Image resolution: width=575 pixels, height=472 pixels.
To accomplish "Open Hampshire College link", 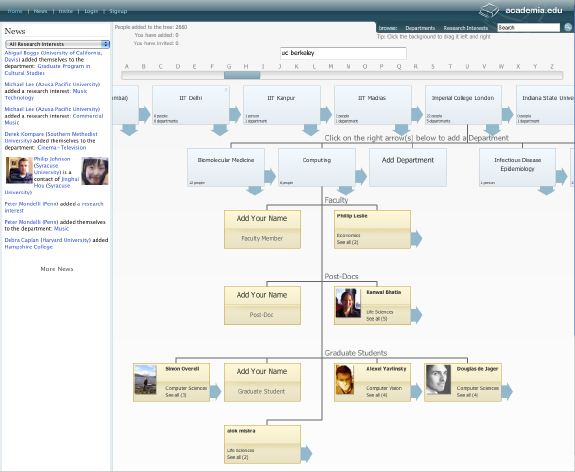I will 29,247.
